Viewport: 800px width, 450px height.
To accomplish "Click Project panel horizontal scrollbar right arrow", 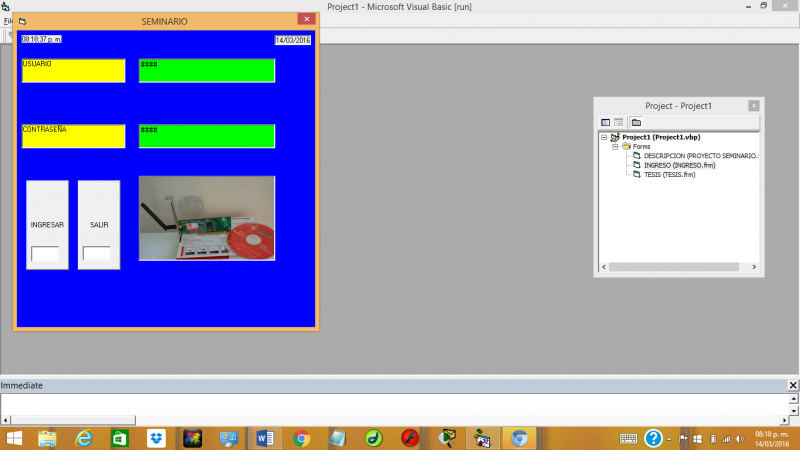I will (754, 267).
